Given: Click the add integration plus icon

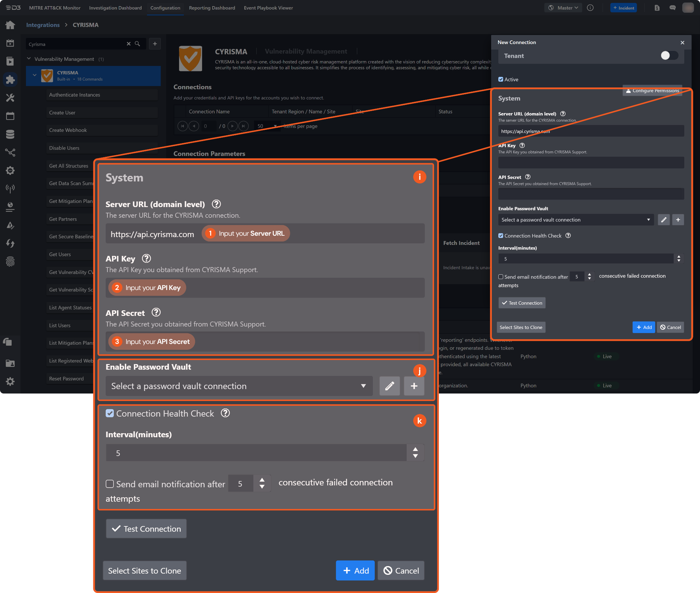Looking at the screenshot, I should tap(155, 44).
